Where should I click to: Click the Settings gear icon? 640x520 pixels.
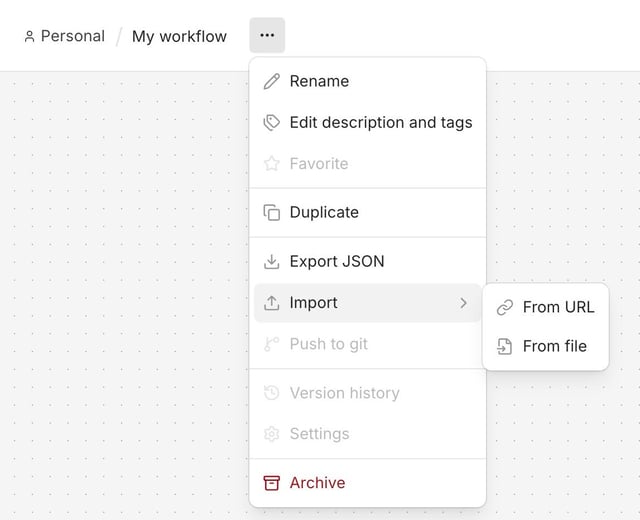coord(271,434)
